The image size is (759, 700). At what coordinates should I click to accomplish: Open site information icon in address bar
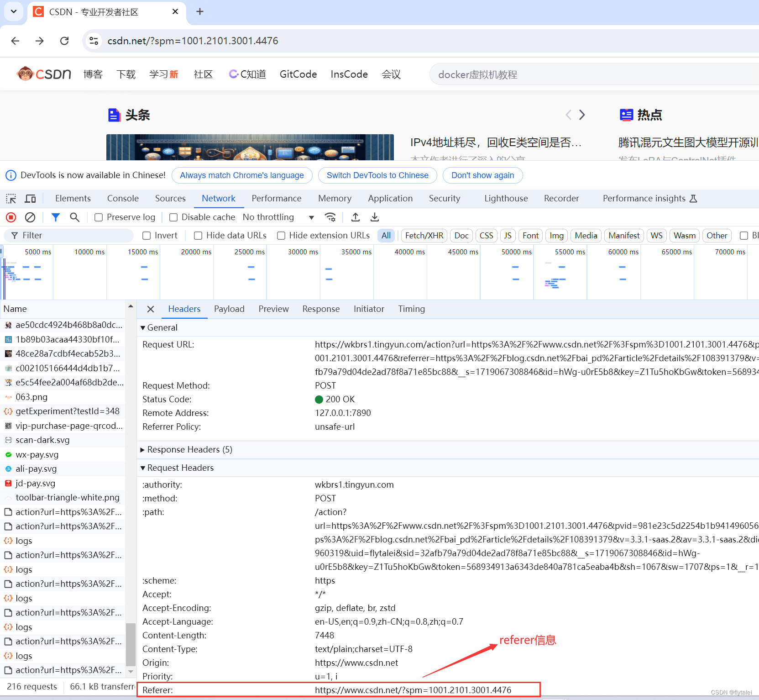point(94,41)
